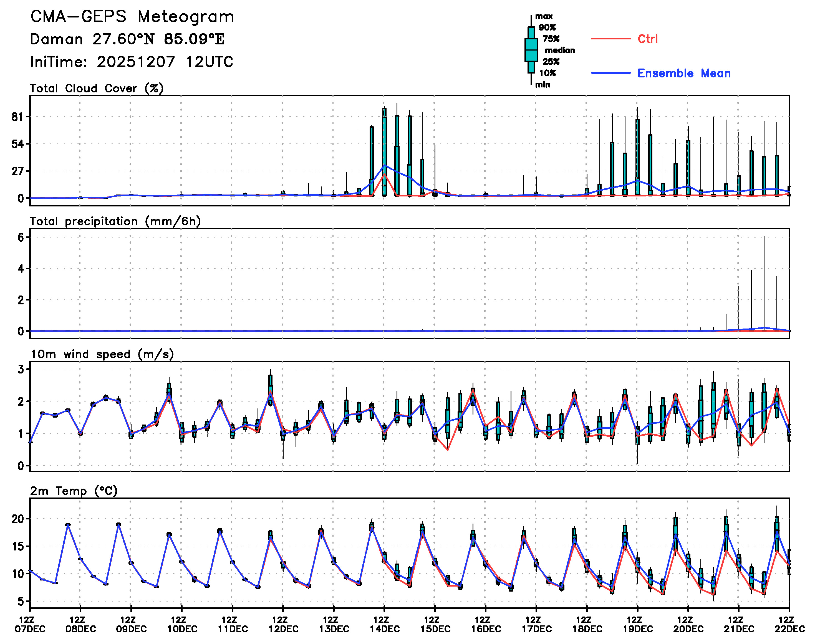Click the Total Cloud Cover (%) panel title

pyautogui.click(x=97, y=88)
